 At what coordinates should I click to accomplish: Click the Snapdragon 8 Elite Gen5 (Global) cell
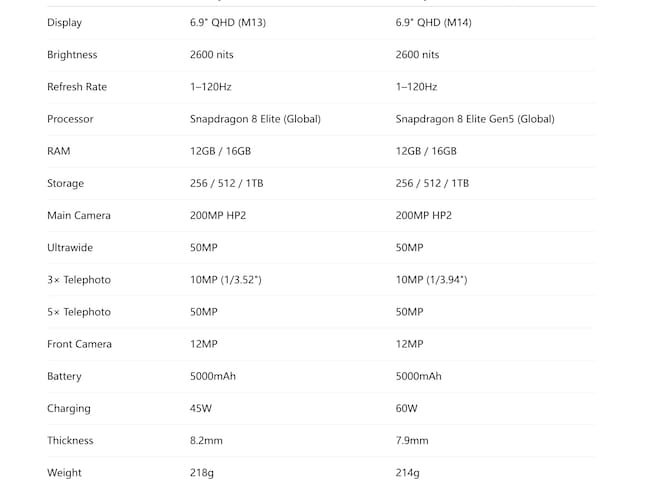pos(474,119)
